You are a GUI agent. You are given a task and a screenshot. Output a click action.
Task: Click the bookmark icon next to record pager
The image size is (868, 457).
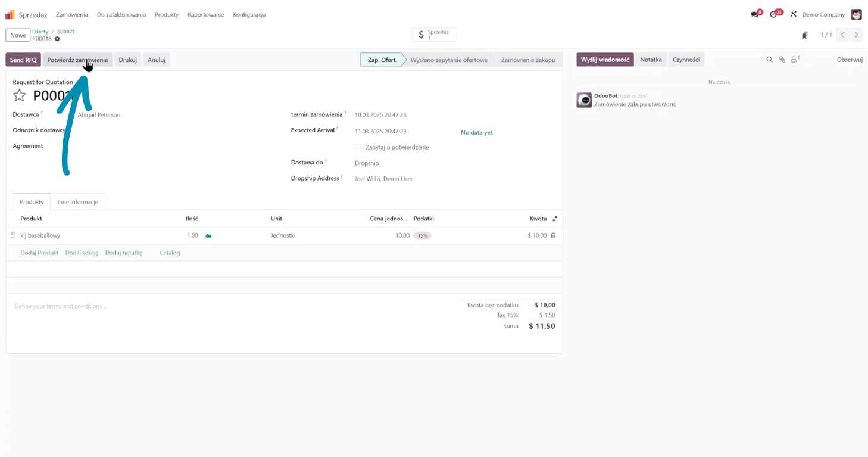(x=804, y=35)
